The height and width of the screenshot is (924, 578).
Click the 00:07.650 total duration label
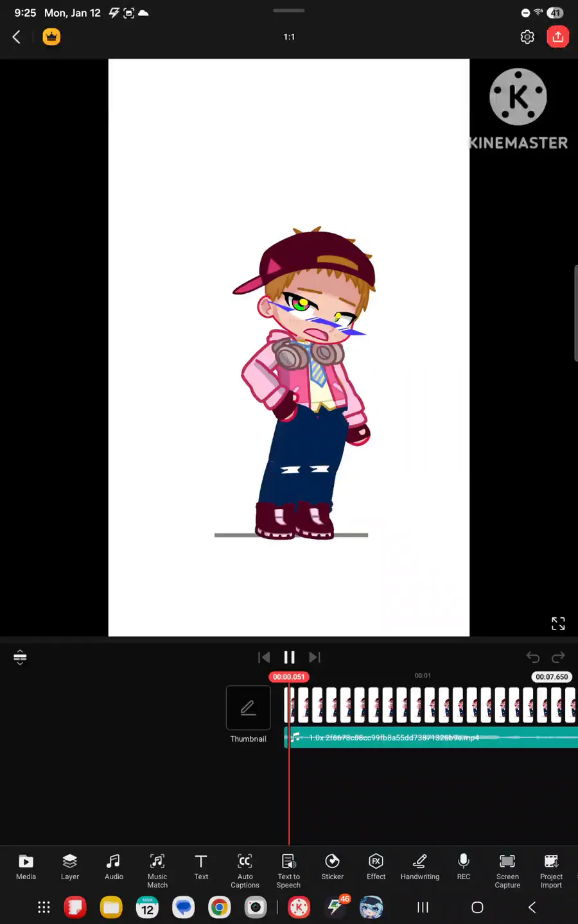point(552,677)
